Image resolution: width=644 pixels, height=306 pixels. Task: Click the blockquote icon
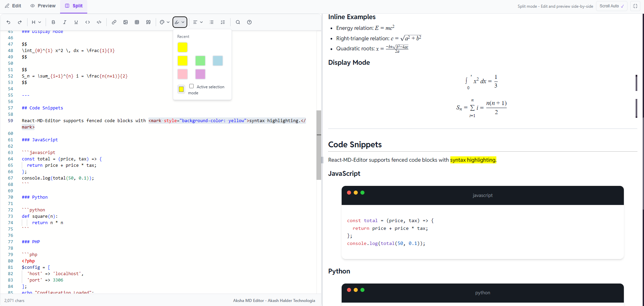coord(148,22)
